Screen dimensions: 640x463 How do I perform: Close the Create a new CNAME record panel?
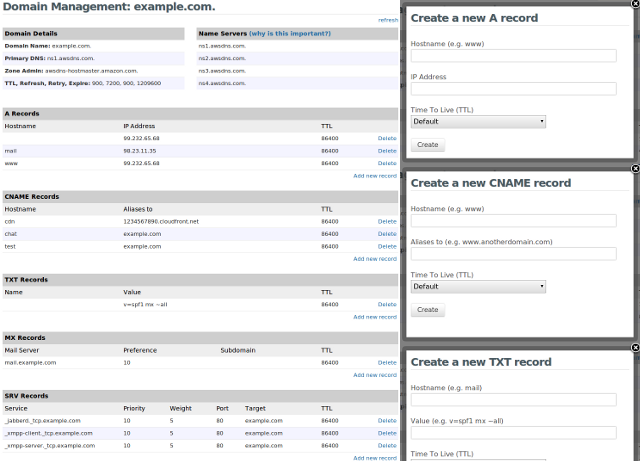(635, 168)
